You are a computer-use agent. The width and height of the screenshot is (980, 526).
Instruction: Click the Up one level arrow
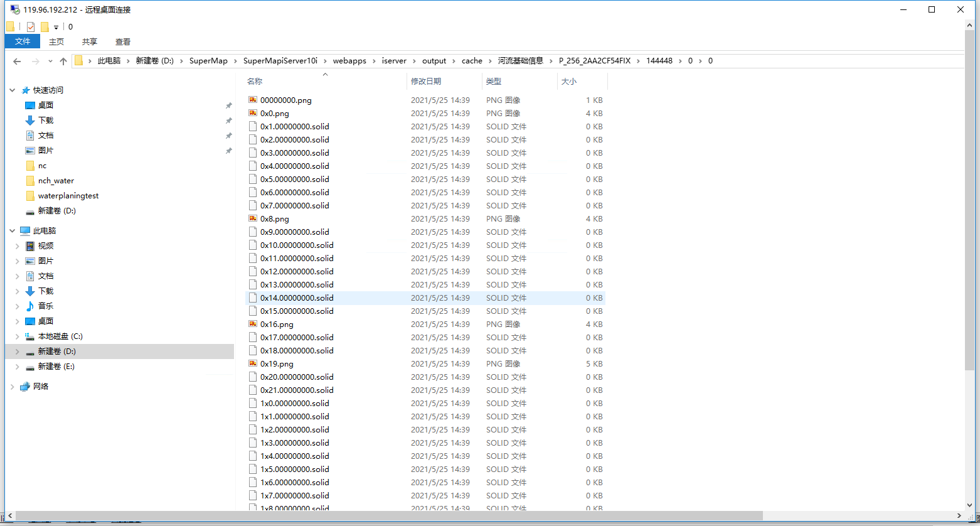point(63,61)
